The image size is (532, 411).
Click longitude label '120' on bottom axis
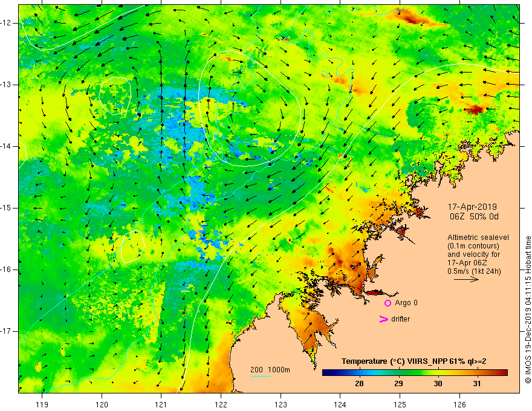pos(102,404)
